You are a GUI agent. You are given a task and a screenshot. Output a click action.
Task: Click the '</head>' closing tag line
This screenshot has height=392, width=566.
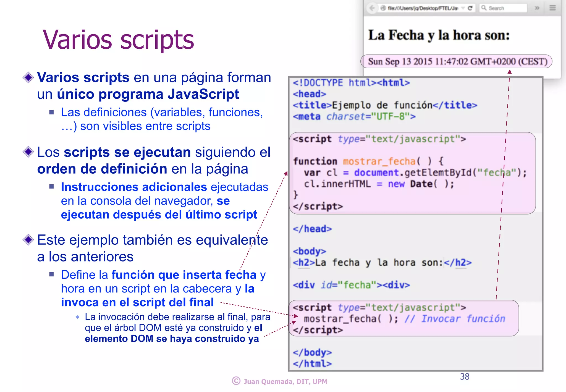tap(312, 229)
